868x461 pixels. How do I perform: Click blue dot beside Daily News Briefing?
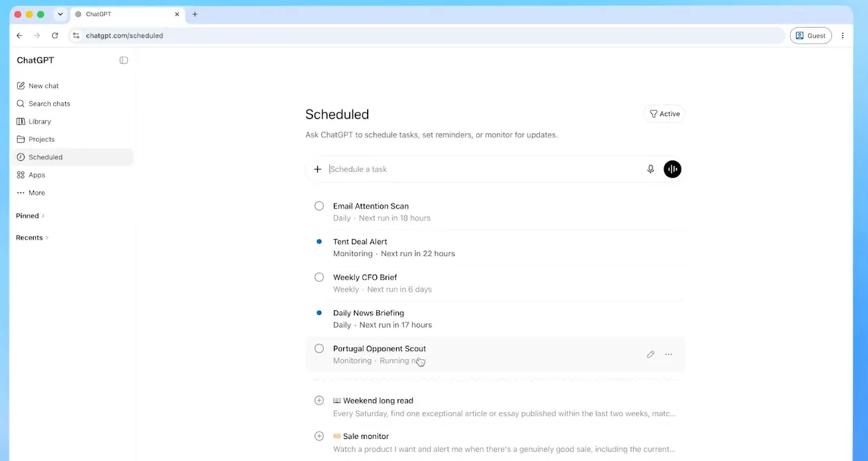(x=319, y=313)
